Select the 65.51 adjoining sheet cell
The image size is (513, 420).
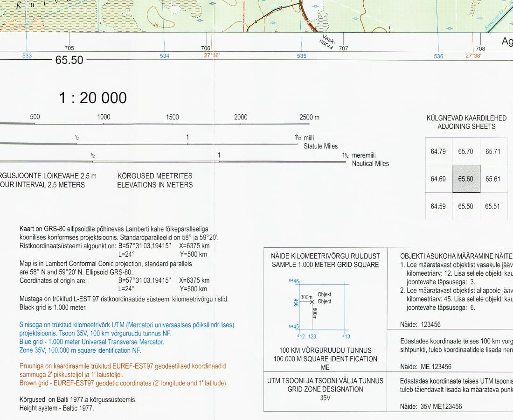493,206
